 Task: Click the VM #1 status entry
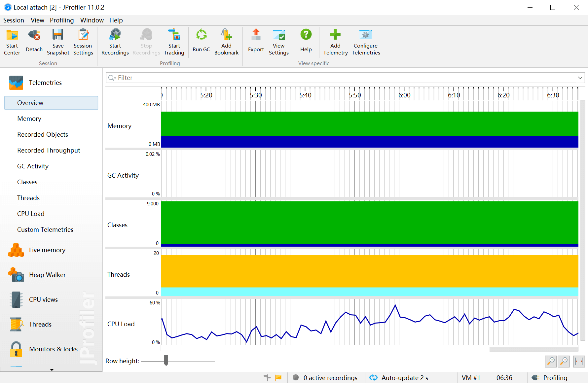[471, 378]
